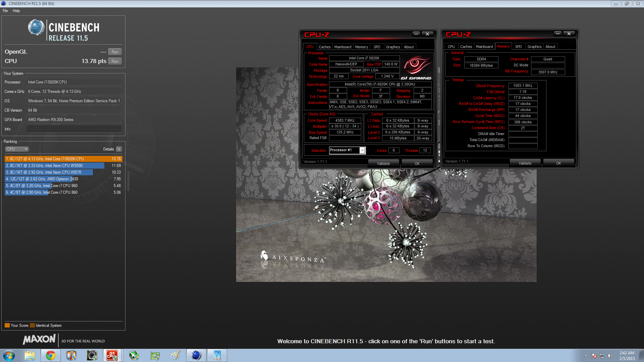Run the CPU benchmark test
644x362 pixels.
[115, 61]
